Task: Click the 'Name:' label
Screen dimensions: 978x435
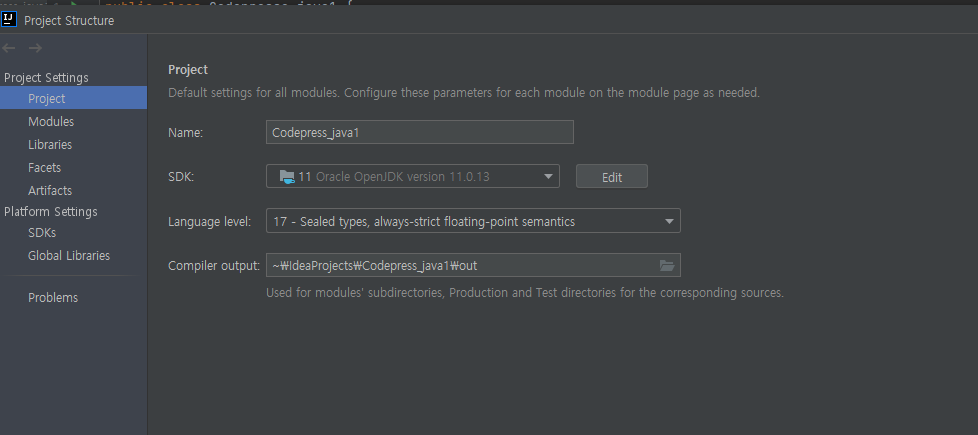Action: pyautogui.click(x=185, y=132)
